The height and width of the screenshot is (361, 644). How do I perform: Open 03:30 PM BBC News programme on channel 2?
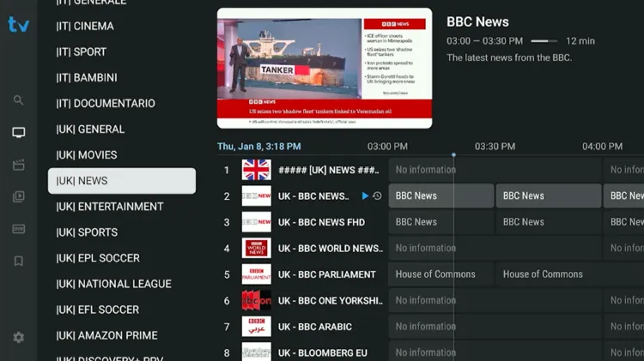point(549,196)
